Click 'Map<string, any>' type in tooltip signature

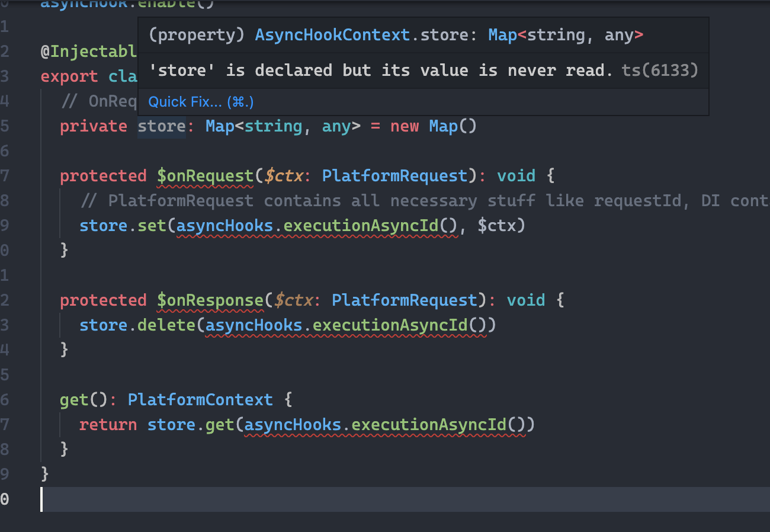tap(566, 36)
